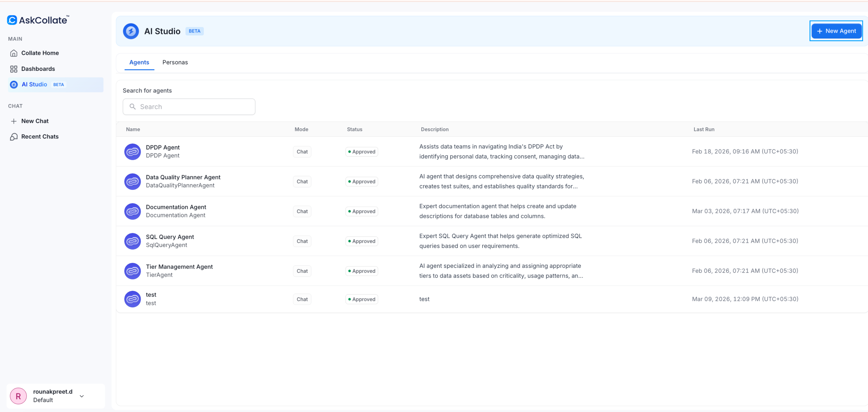
Task: Switch to the Personas tab
Action: (175, 62)
